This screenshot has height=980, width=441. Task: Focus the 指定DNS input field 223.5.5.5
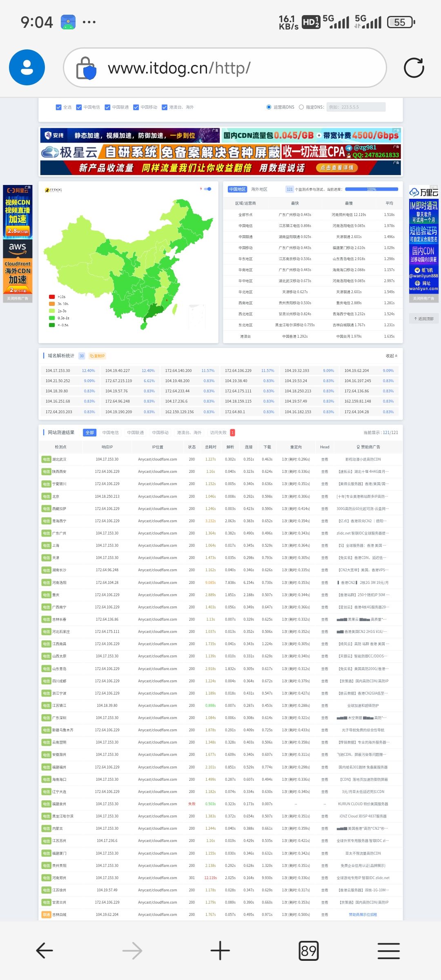coord(356,107)
